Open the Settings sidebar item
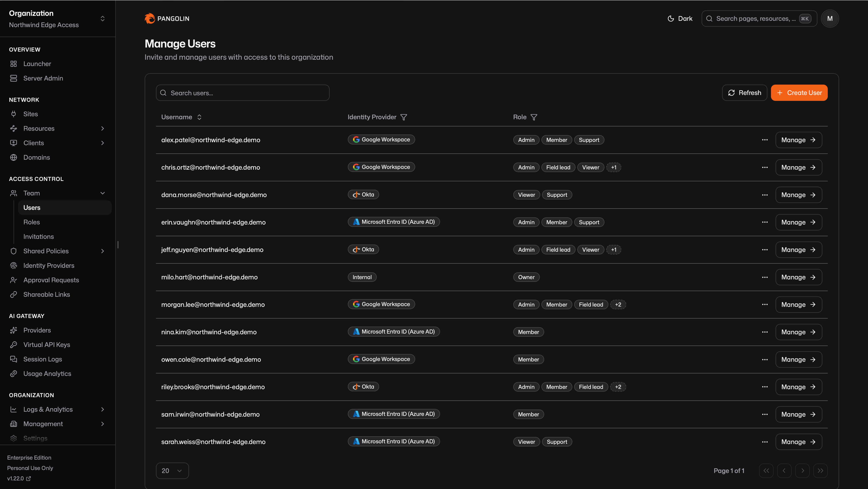 point(35,438)
